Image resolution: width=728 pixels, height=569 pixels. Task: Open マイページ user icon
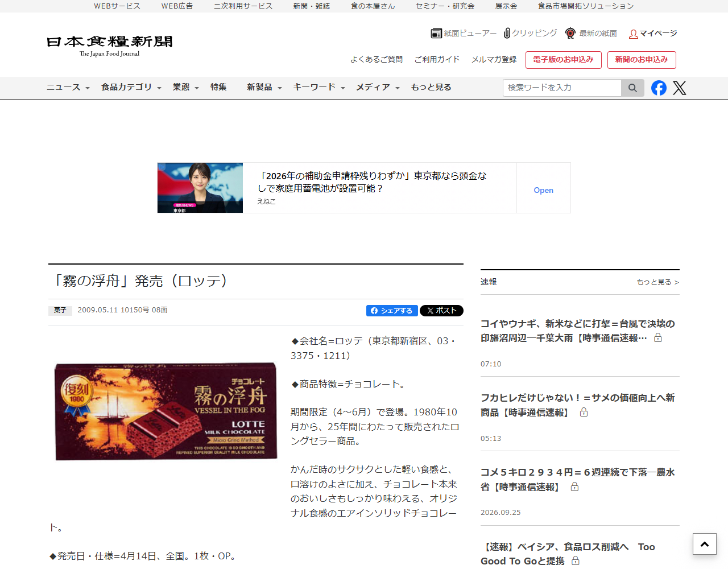click(633, 34)
